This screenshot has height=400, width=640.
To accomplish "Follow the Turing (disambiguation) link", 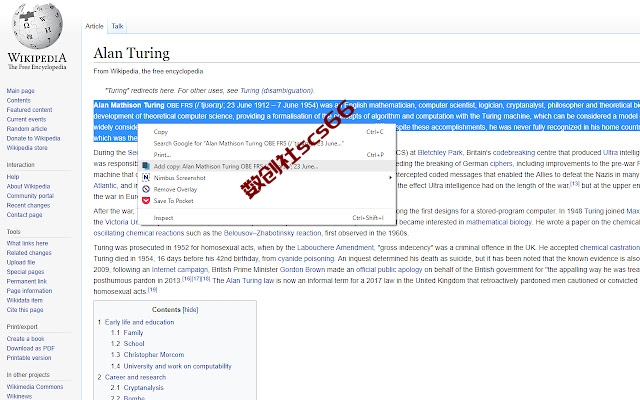I will point(276,91).
